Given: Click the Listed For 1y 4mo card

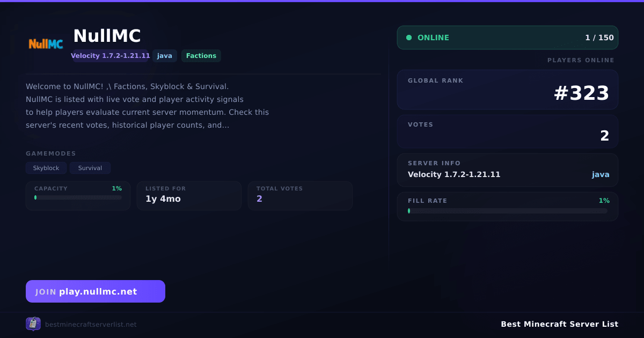Looking at the screenshot, I should (189, 196).
